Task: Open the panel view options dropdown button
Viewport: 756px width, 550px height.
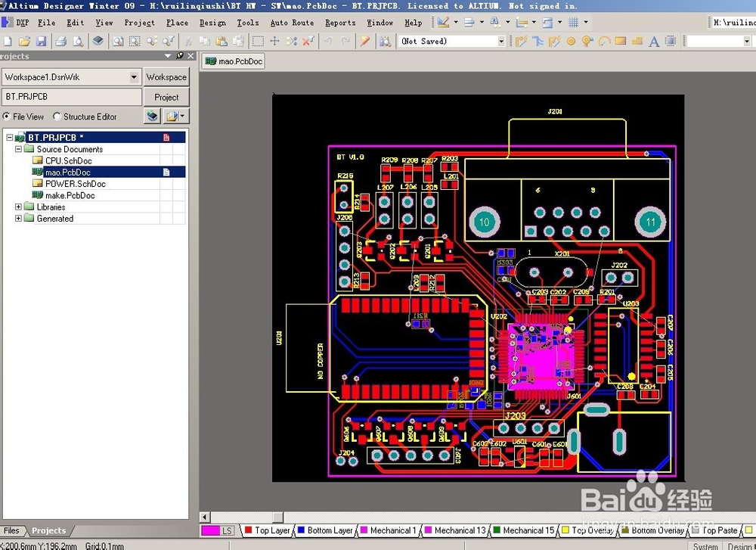Action: (x=175, y=117)
